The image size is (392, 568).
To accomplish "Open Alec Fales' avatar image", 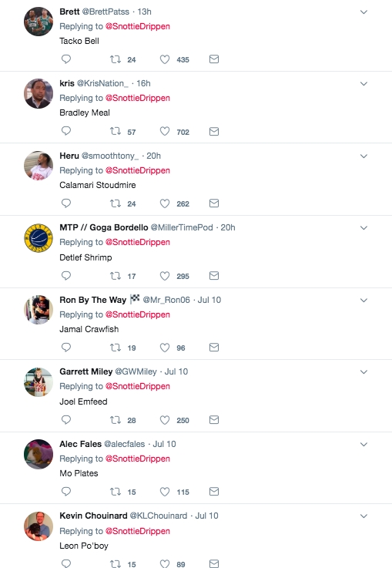I will (x=39, y=454).
